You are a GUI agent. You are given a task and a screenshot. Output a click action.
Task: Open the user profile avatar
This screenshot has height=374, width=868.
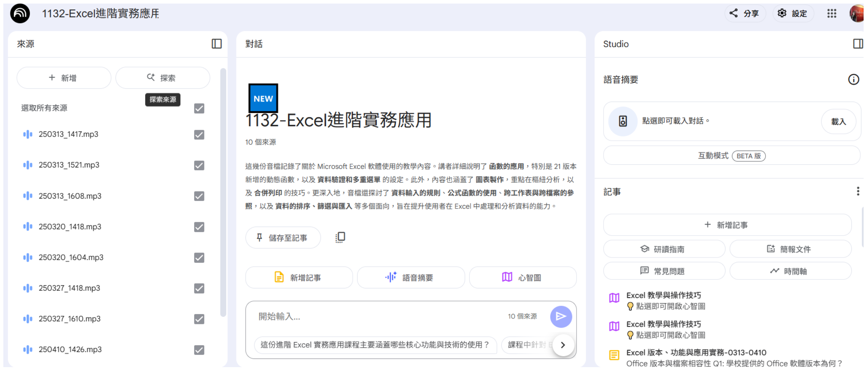[858, 13]
